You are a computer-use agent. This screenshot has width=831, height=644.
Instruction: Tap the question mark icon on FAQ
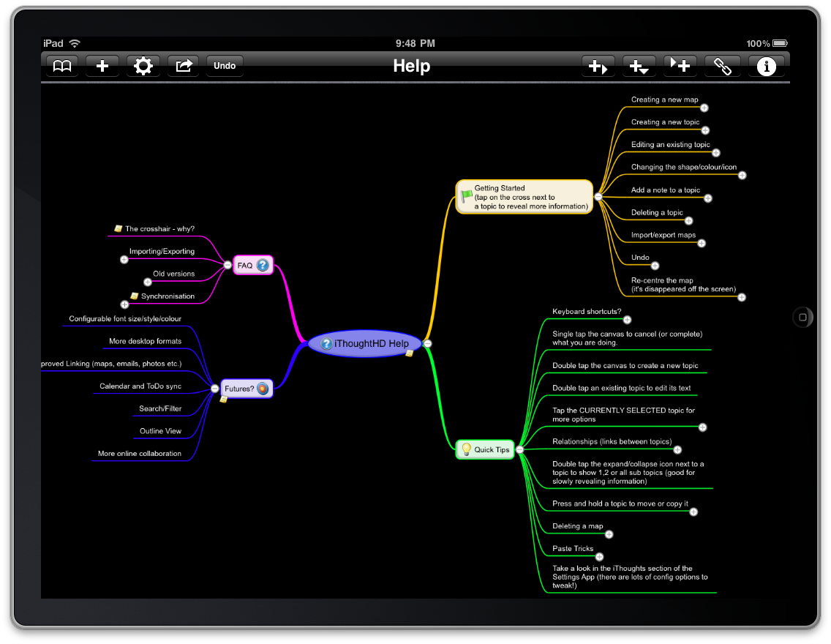(263, 265)
